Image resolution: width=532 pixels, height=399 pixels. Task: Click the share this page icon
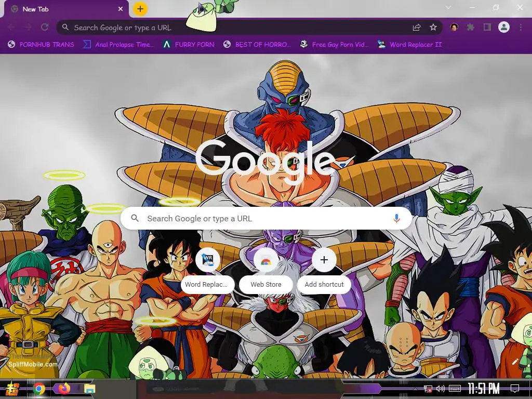click(x=417, y=28)
